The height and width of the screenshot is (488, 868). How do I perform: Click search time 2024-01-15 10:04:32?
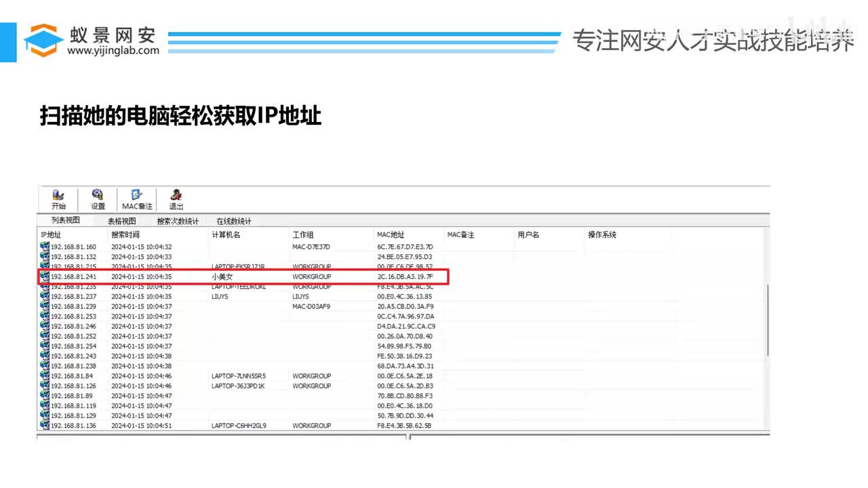click(142, 247)
